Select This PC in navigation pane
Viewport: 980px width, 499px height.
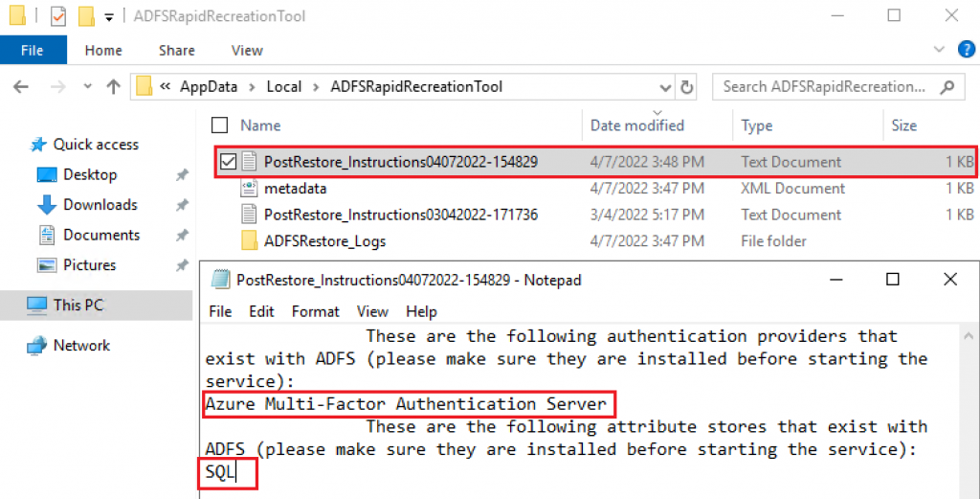coord(78,306)
